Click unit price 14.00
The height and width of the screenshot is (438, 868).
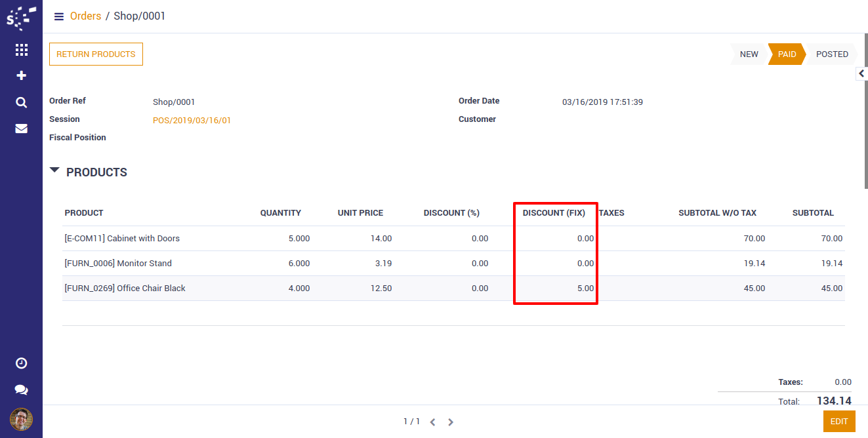point(381,239)
